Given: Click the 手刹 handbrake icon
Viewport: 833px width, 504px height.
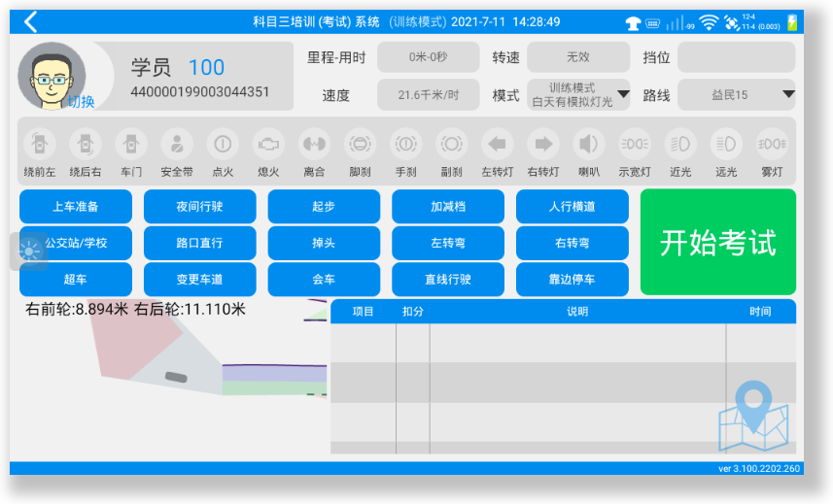Looking at the screenshot, I should click(x=405, y=145).
